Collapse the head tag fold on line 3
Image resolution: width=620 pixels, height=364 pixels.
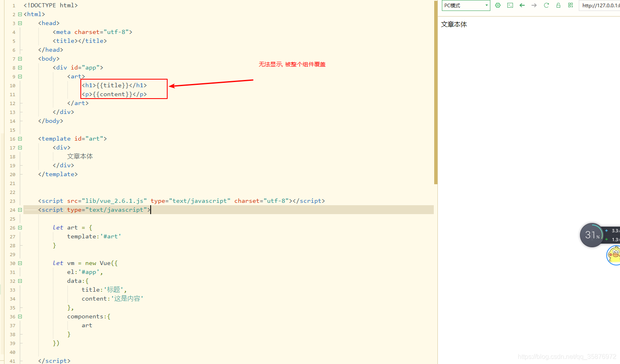click(x=20, y=23)
